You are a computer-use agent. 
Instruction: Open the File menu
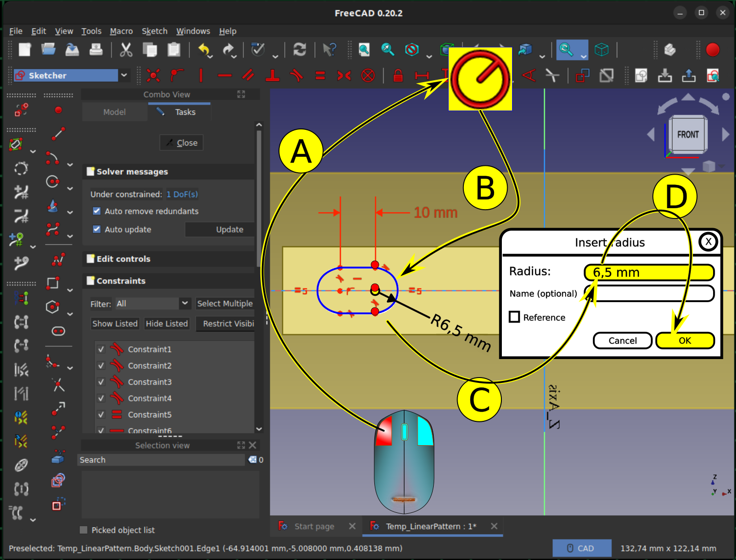[16, 31]
